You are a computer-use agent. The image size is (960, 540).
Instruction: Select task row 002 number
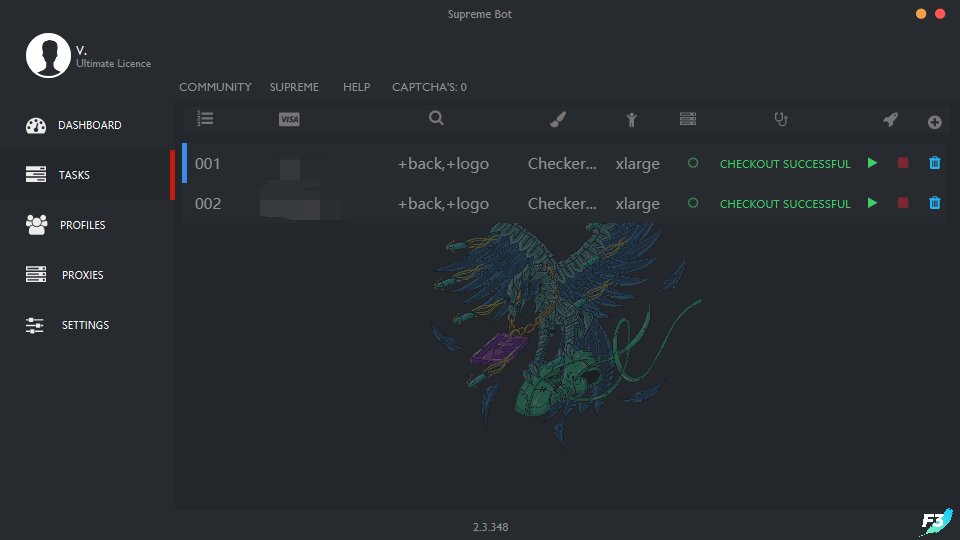point(208,203)
